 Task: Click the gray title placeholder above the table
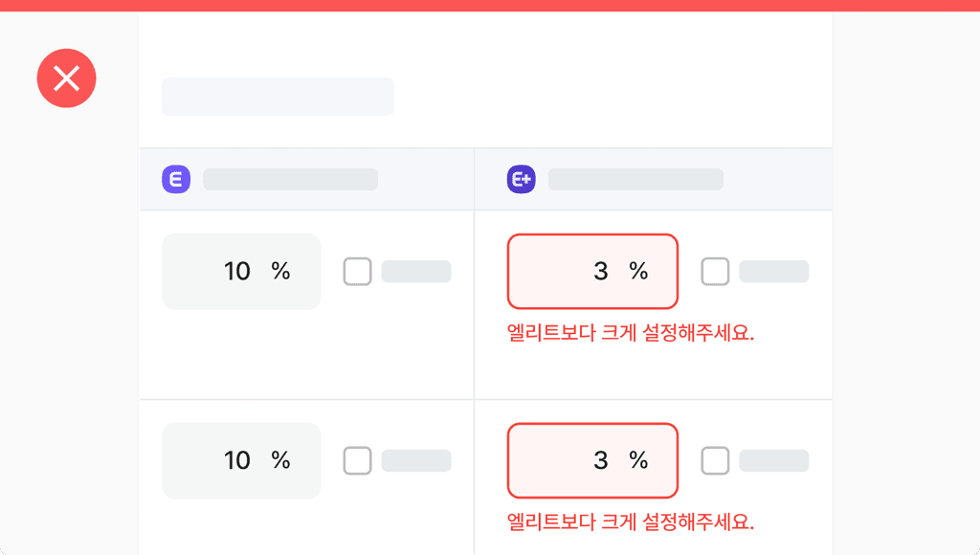point(278,97)
